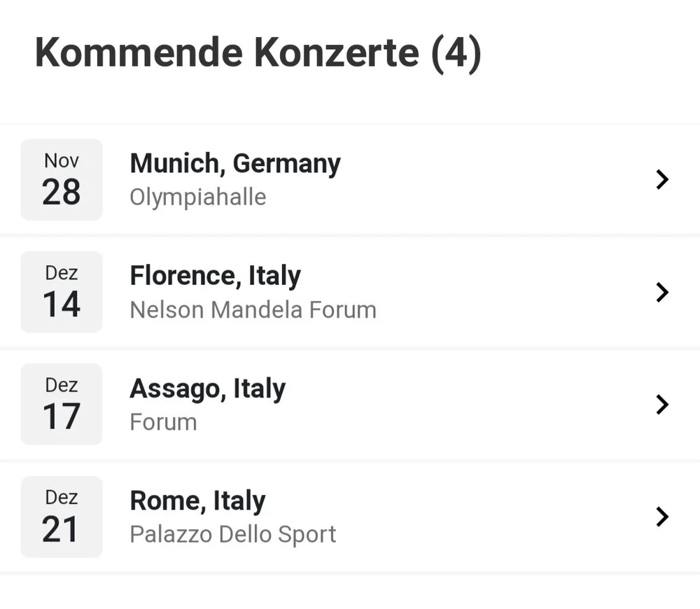Tap the chevron arrow for Rome concert

[x=662, y=517]
